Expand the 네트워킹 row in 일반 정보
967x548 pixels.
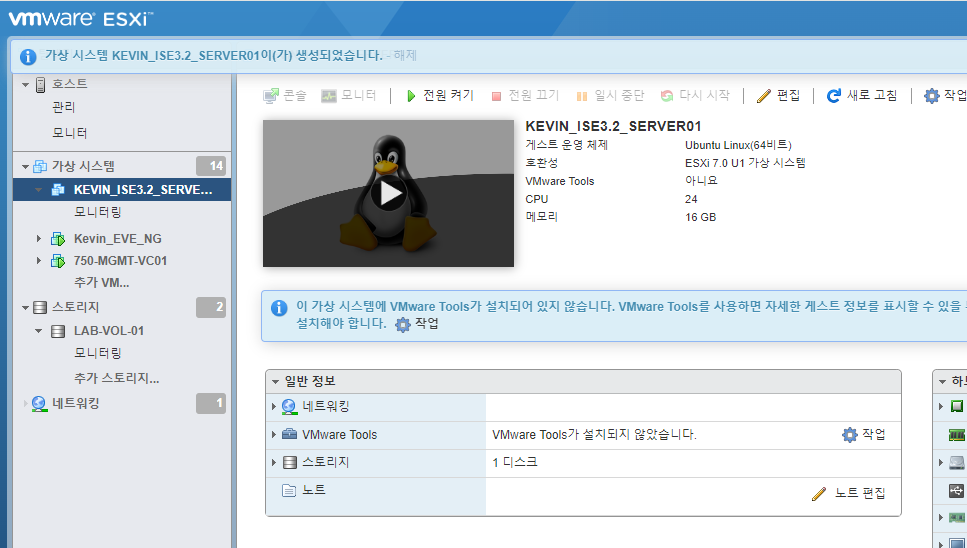pos(274,407)
